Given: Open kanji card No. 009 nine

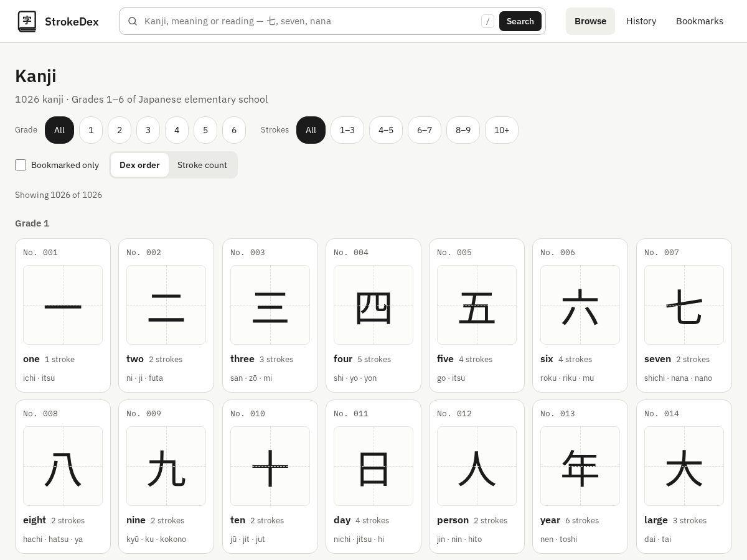Looking at the screenshot, I should 166,477.
